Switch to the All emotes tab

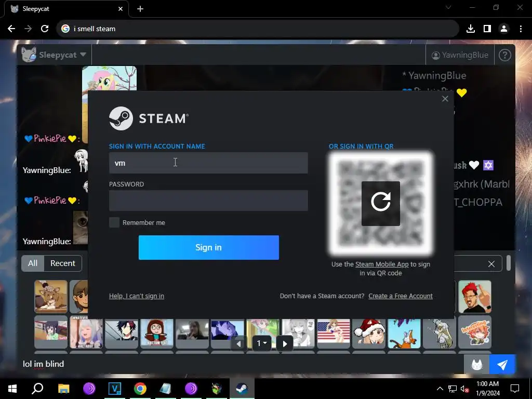[x=33, y=263]
